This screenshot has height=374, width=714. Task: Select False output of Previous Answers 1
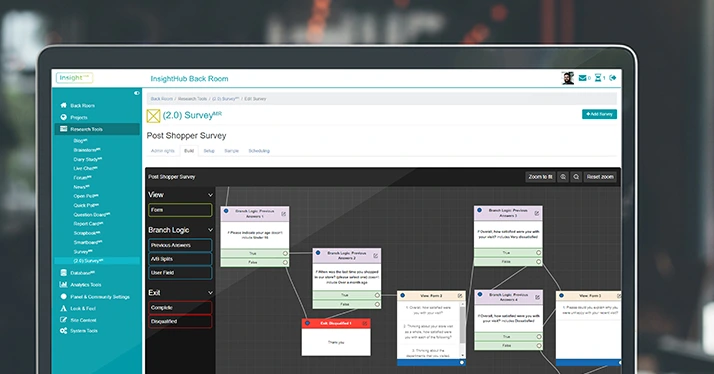[x=285, y=262]
